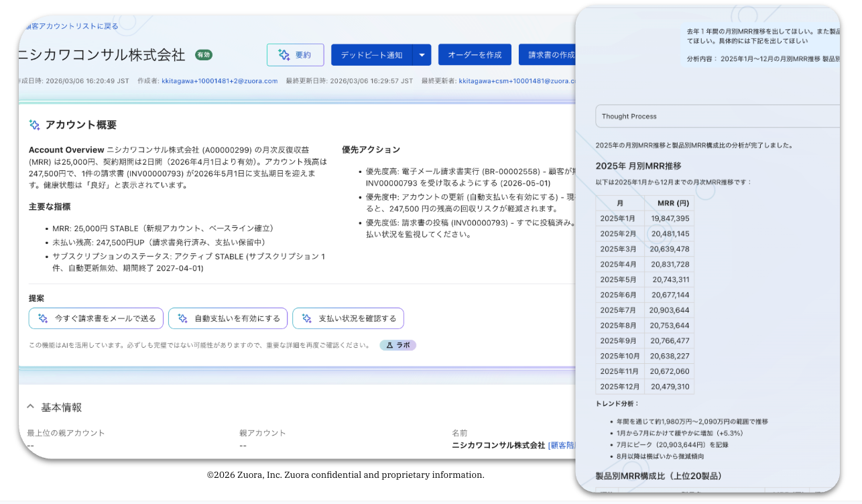This screenshot has width=862, height=504.
Task: Click the 顧客階層 link next to name
Action: pos(562,445)
